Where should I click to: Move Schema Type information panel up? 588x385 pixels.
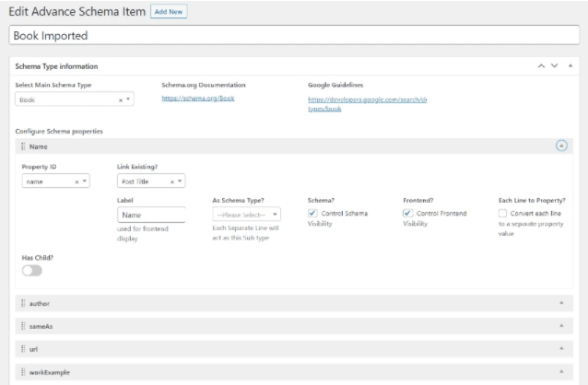pos(541,67)
